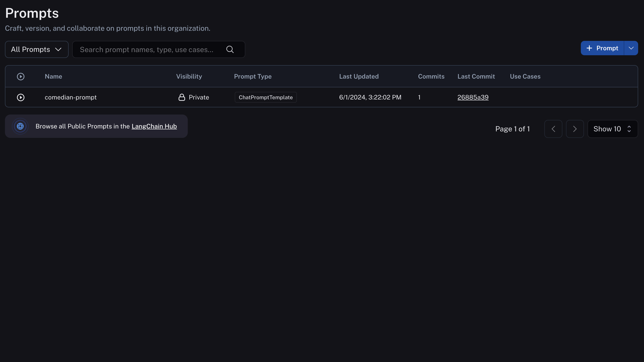Go to previous page with left arrow

553,129
